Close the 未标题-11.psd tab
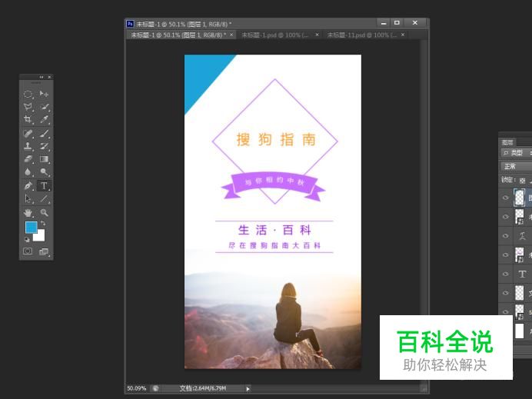Screen dimensions: 532x399 pos(403,35)
